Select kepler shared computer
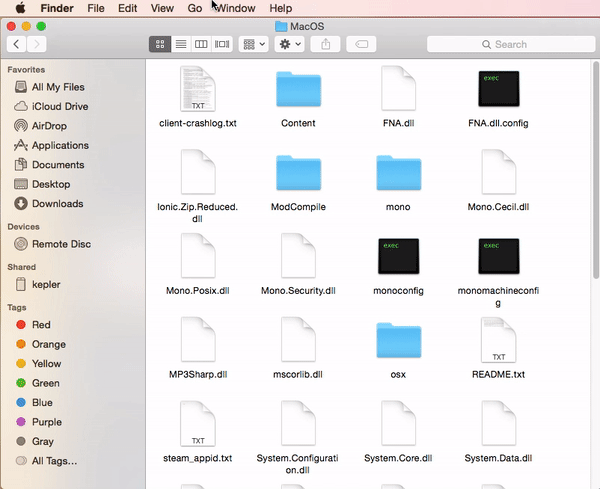The width and height of the screenshot is (600, 489). 37,285
